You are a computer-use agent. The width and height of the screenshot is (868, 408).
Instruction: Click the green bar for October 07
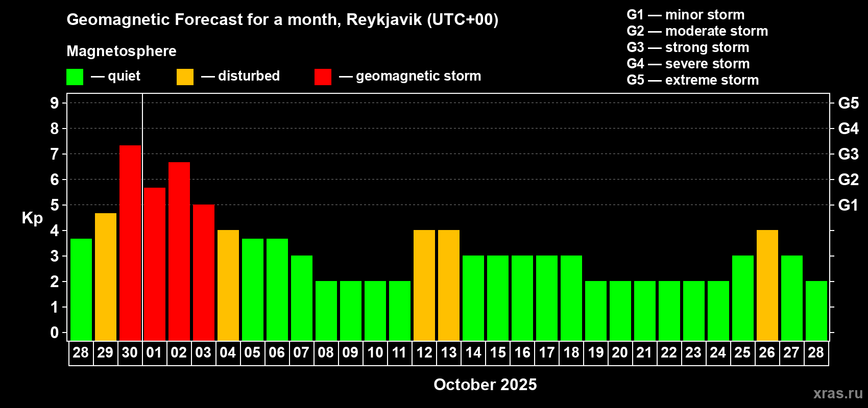[302, 298]
